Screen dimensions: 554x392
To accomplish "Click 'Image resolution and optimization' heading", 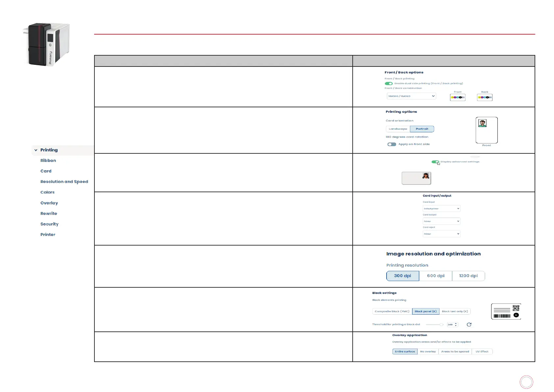I will click(433, 254).
